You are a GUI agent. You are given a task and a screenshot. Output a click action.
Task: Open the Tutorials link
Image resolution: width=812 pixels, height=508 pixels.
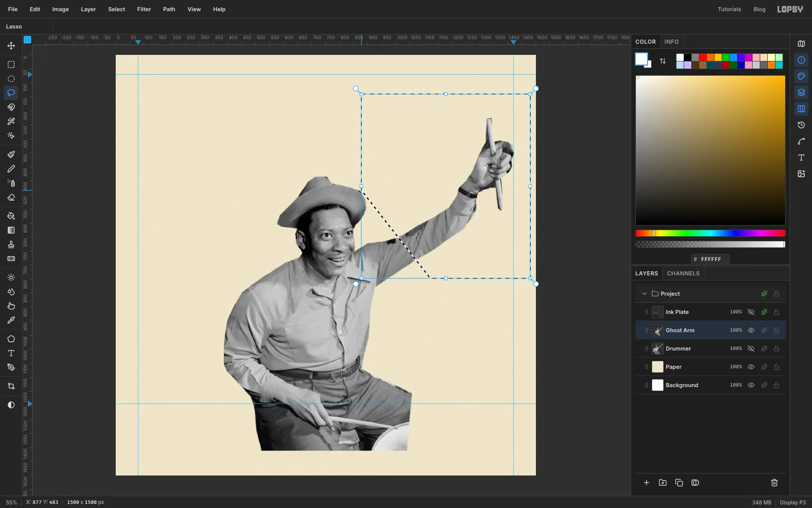click(729, 9)
